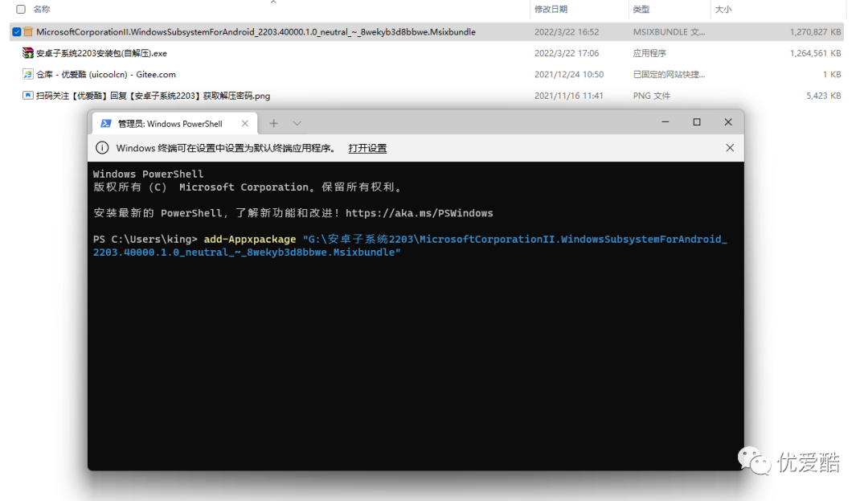The width and height of the screenshot is (868, 501).
Task: Click the https://aka.ms/PSWindows URL in terminal
Action: click(x=419, y=213)
